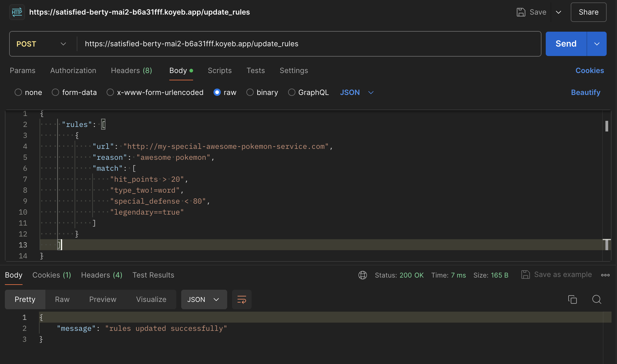This screenshot has height=364, width=617.
Task: Switch to the response Raw view
Action: click(62, 299)
